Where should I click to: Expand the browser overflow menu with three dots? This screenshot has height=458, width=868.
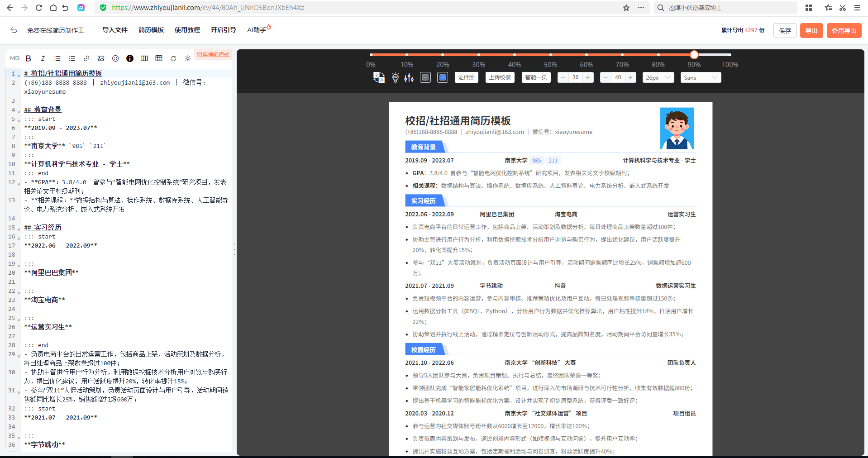pyautogui.click(x=641, y=8)
